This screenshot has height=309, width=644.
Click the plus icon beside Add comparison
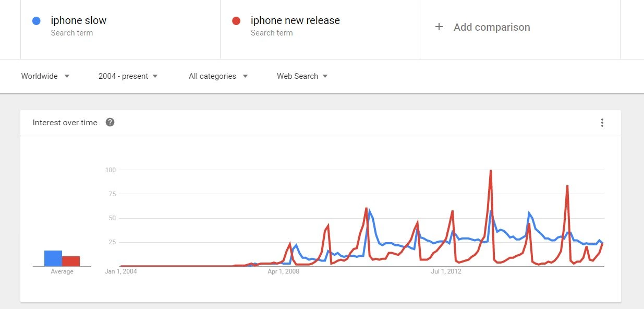pyautogui.click(x=439, y=27)
